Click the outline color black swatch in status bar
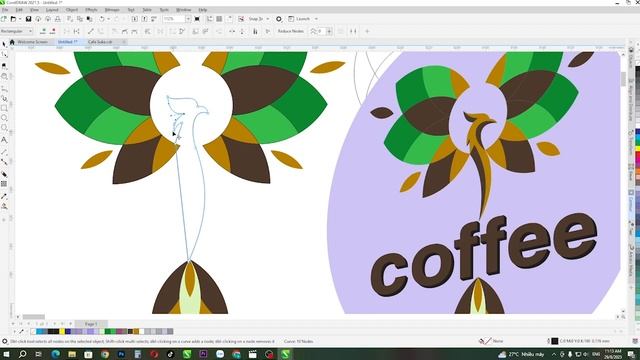Screen dimensions: 640x360 click(555, 341)
